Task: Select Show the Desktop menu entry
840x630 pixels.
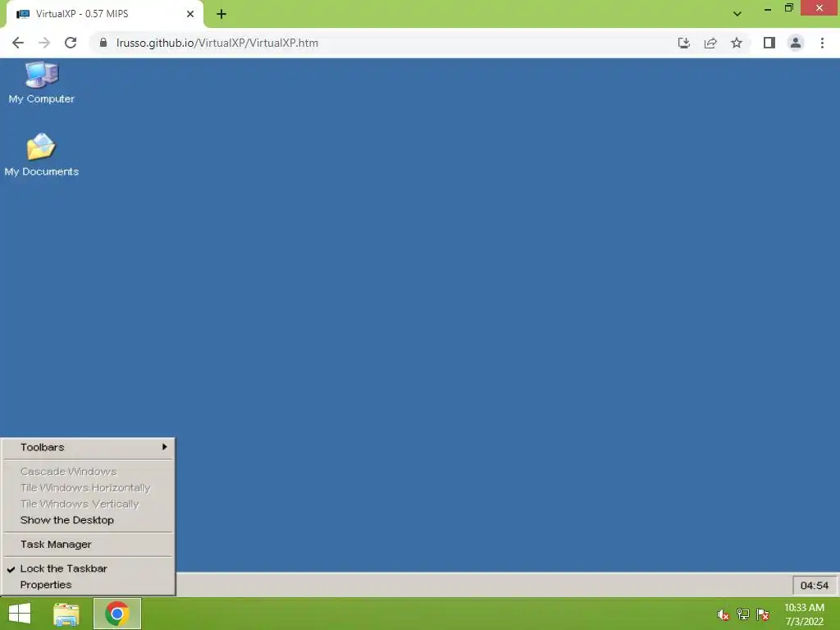Action: [x=89, y=520]
